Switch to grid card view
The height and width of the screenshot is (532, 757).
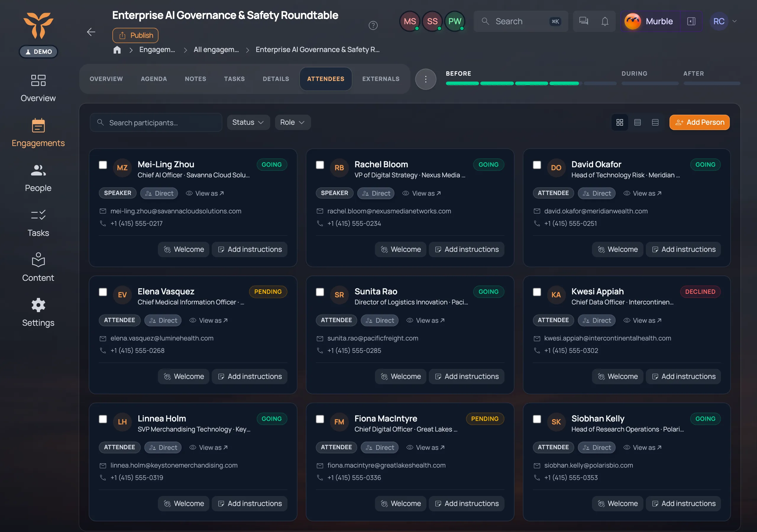619,122
